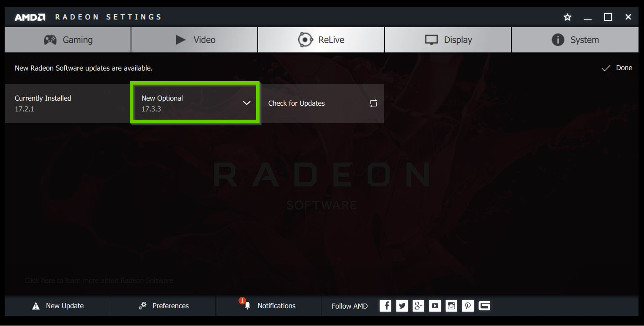Click the New Radeon Software updates message
The image size is (644, 326).
click(84, 68)
